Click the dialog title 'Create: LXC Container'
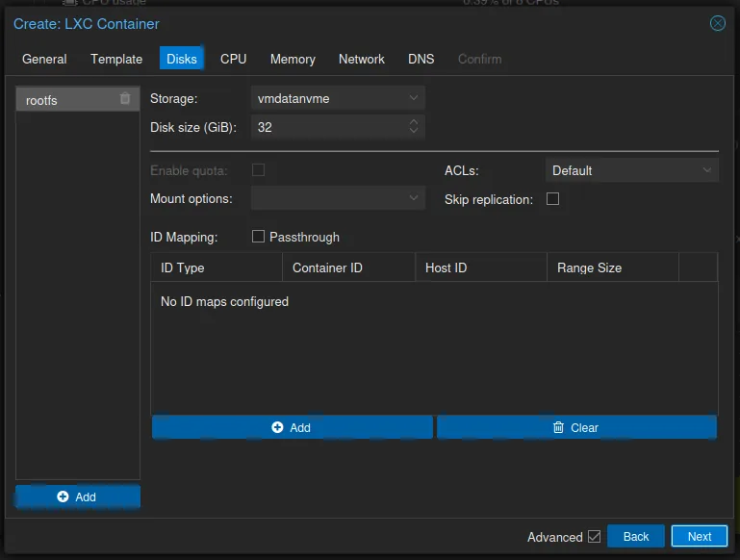This screenshot has height=560, width=740. 87,24
